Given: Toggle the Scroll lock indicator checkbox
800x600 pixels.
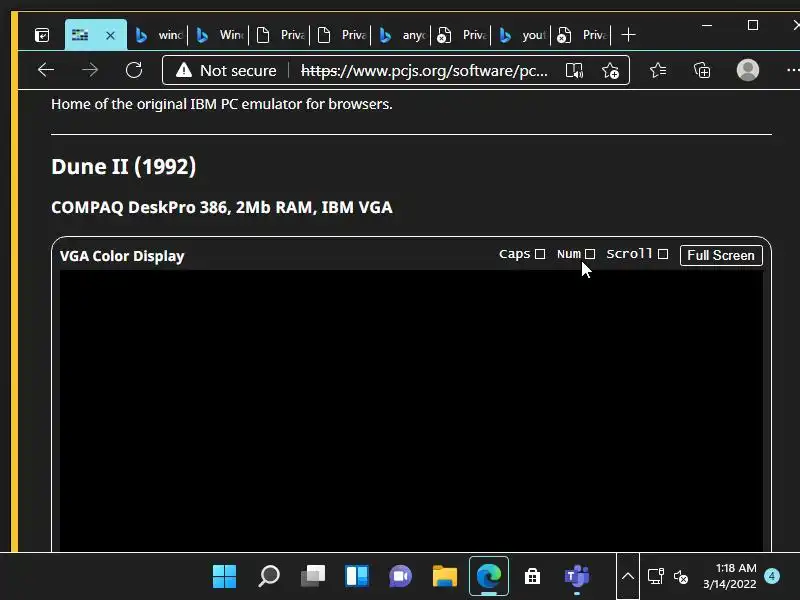Looking at the screenshot, I should click(663, 254).
